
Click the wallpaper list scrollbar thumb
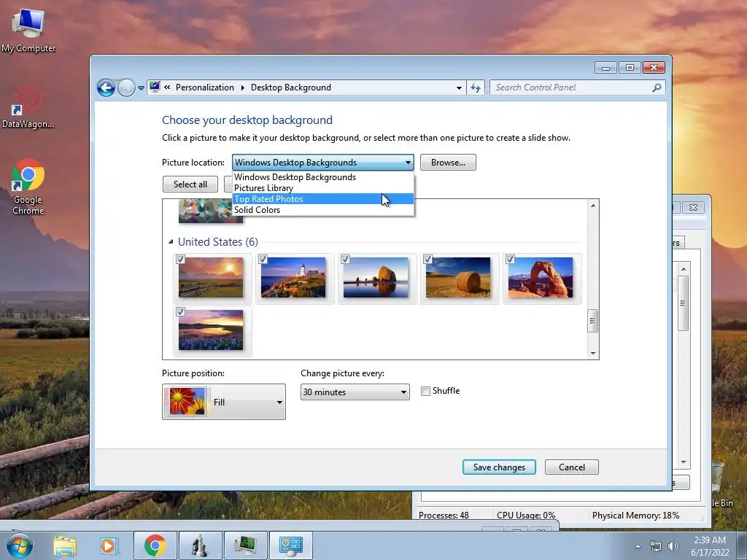pyautogui.click(x=592, y=321)
